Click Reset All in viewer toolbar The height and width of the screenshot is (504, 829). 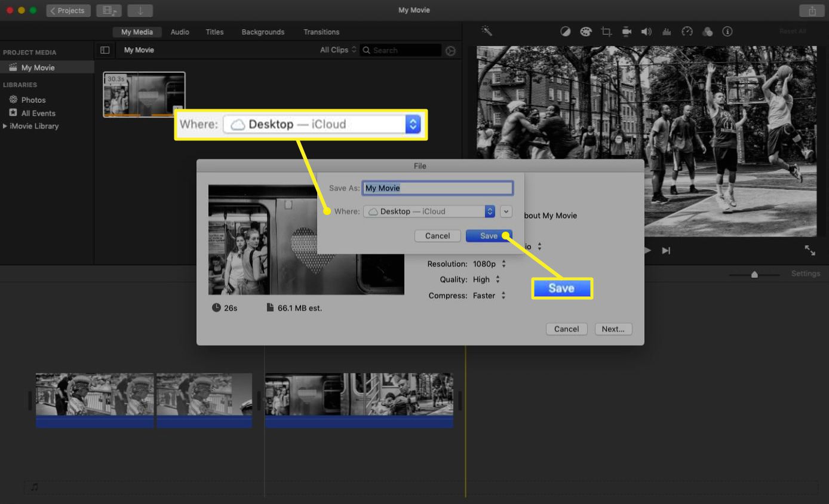(x=793, y=32)
